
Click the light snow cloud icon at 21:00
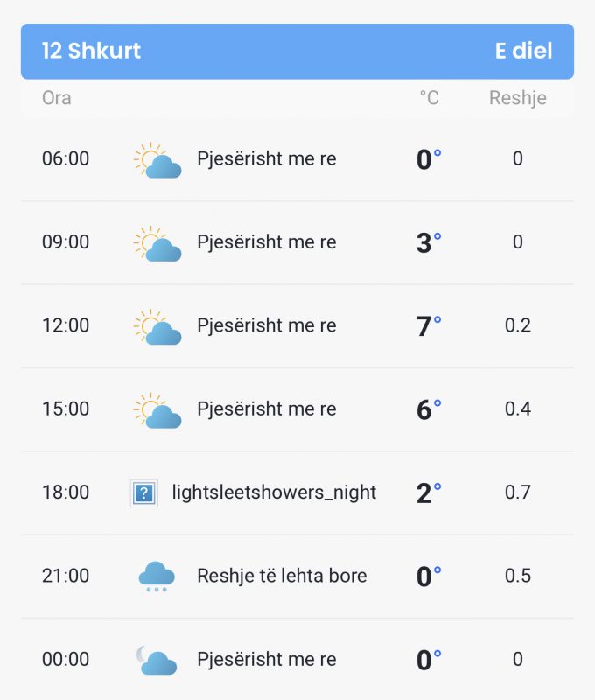tap(157, 577)
